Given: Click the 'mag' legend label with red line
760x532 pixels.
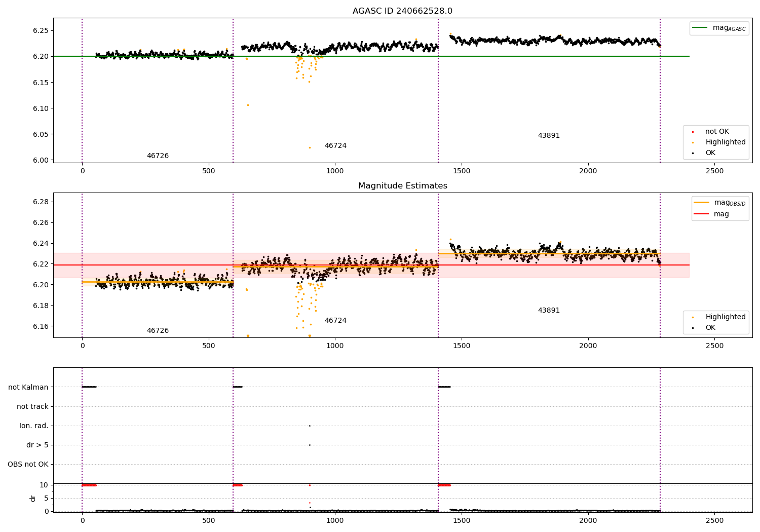Looking at the screenshot, I should click(x=721, y=214).
